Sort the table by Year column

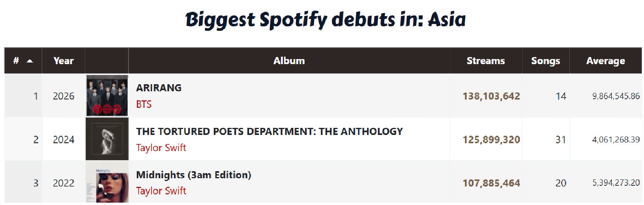[64, 61]
